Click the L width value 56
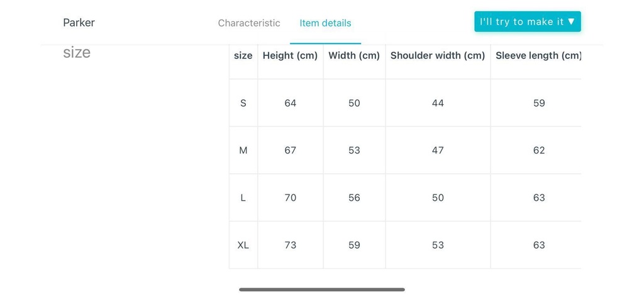 coord(354,198)
